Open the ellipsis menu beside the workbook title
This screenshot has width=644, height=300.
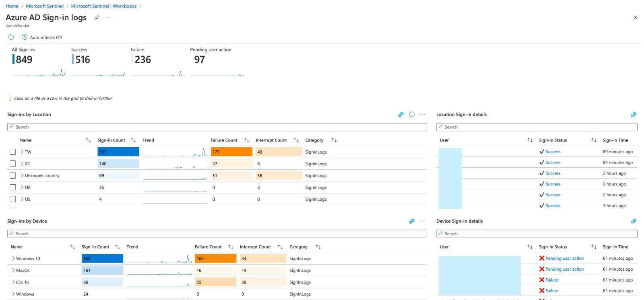[108, 17]
